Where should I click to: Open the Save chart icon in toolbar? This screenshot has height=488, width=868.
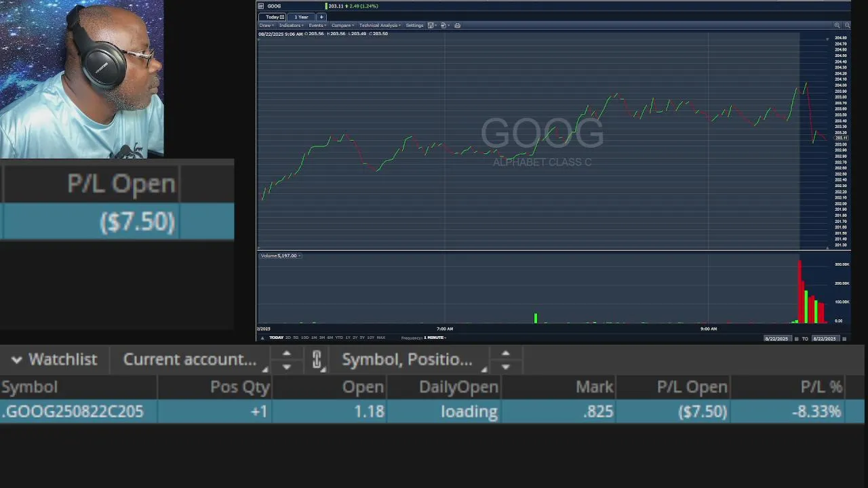(x=431, y=26)
